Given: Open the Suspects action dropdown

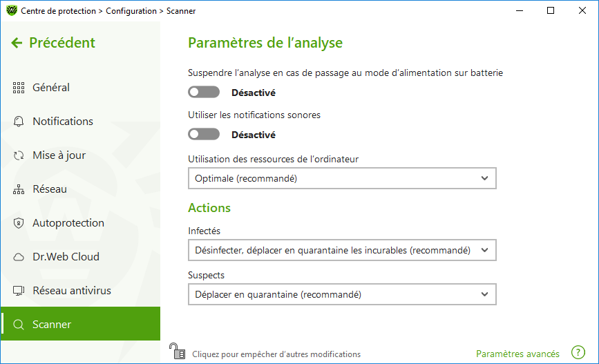Looking at the screenshot, I should 342,294.
